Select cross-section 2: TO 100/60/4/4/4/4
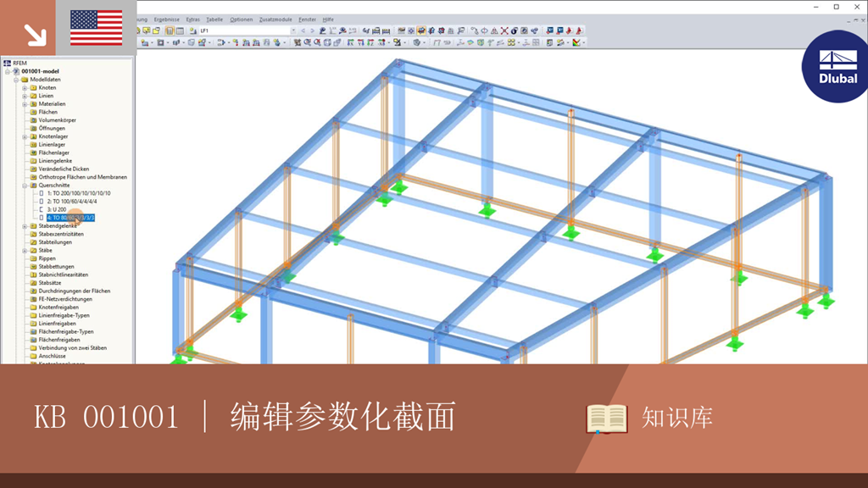Viewport: 868px width, 488px height. coord(72,202)
